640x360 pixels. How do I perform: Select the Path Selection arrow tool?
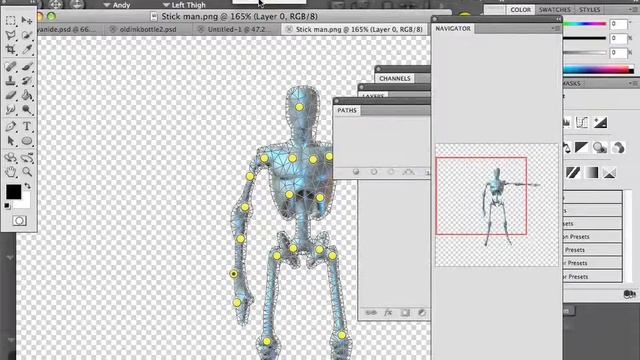(11, 141)
